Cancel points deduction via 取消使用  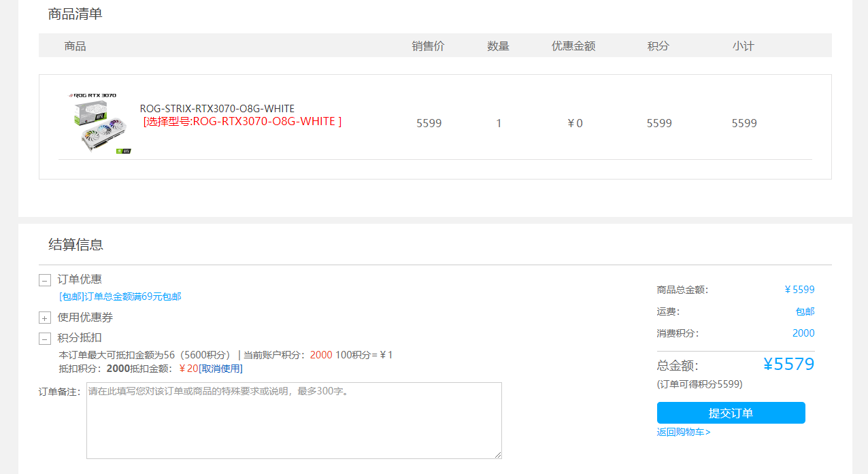(220, 369)
